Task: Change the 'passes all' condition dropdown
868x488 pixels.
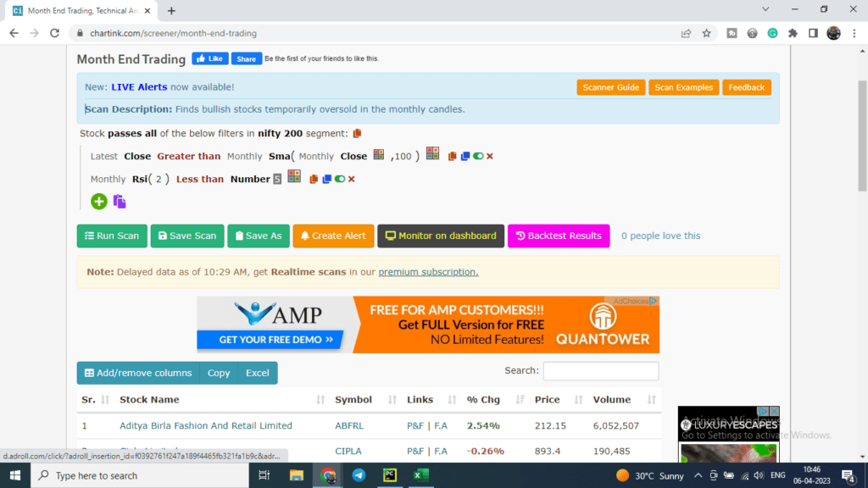Action: [x=132, y=133]
